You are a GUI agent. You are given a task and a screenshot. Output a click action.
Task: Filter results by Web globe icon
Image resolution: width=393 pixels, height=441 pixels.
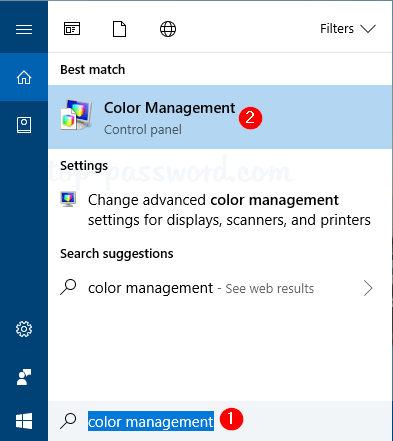click(x=168, y=29)
